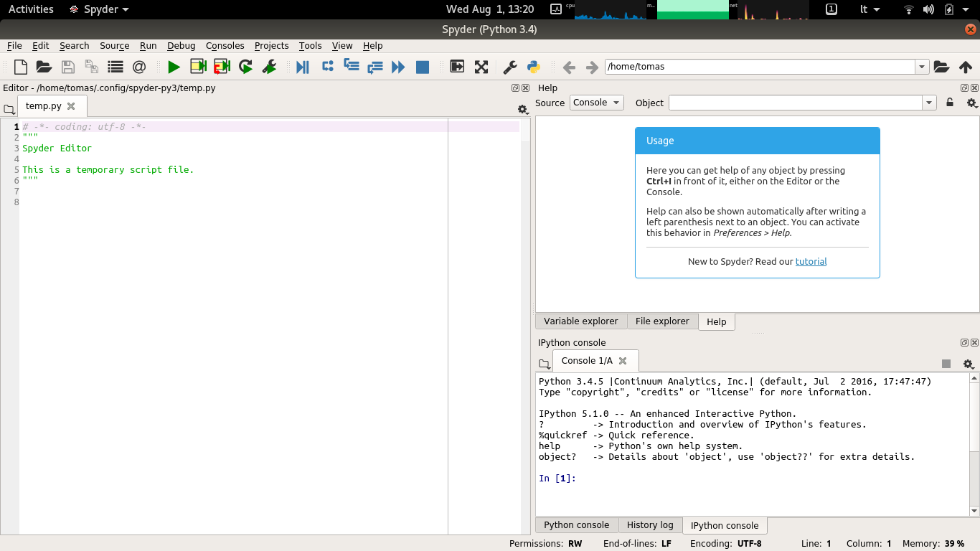
Task: Open the tutorial link
Action: (x=811, y=262)
